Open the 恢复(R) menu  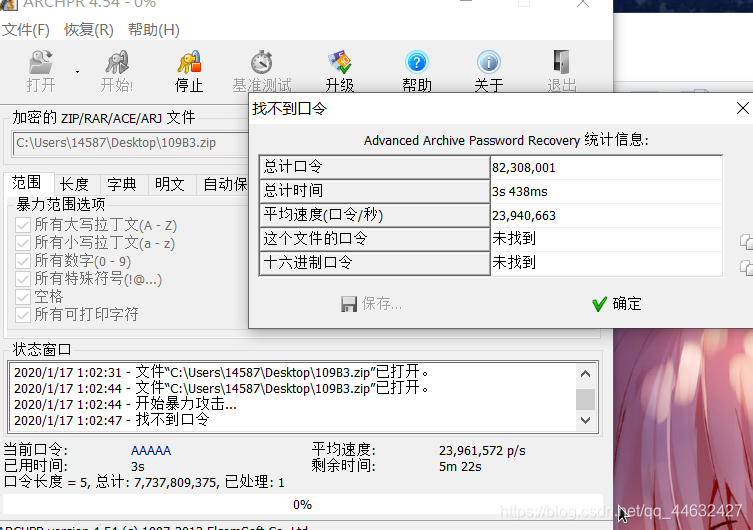pos(89,30)
